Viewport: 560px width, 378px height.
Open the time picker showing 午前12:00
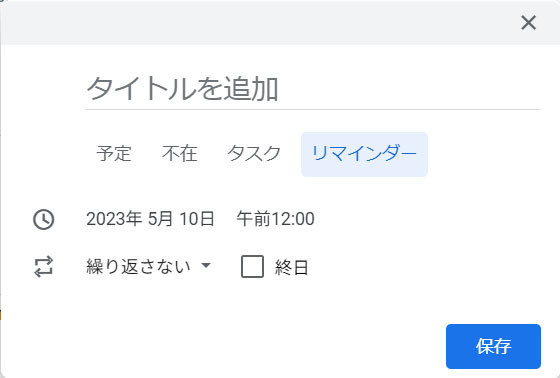[x=275, y=219]
